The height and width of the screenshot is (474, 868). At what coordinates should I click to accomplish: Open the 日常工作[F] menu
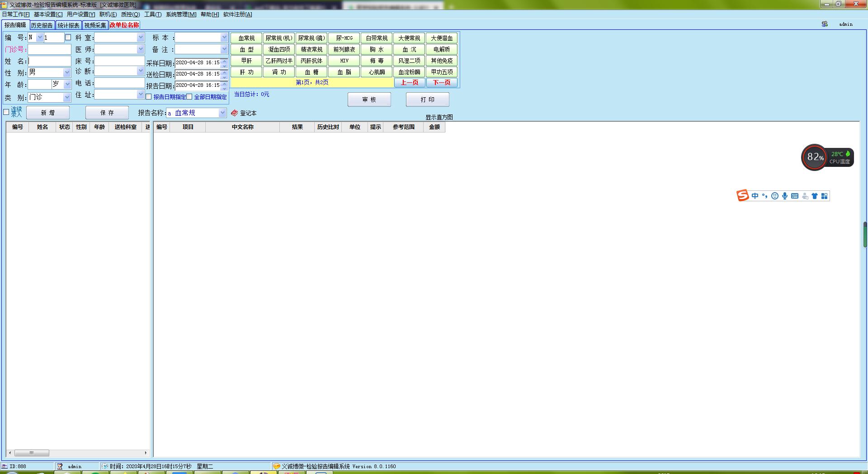click(x=16, y=14)
